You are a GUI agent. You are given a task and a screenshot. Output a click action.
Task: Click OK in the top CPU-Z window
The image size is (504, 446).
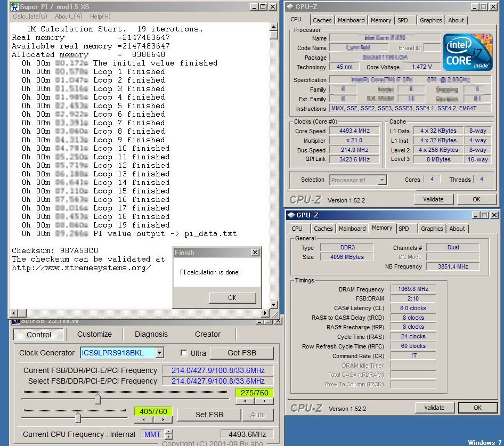[476, 199]
